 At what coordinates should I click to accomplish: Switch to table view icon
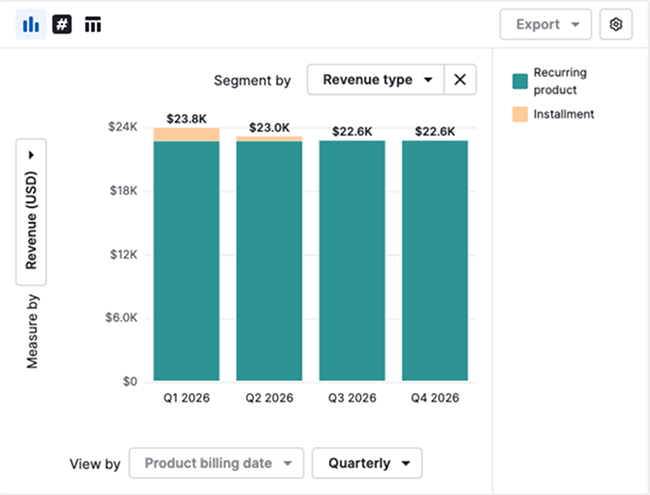(x=93, y=24)
